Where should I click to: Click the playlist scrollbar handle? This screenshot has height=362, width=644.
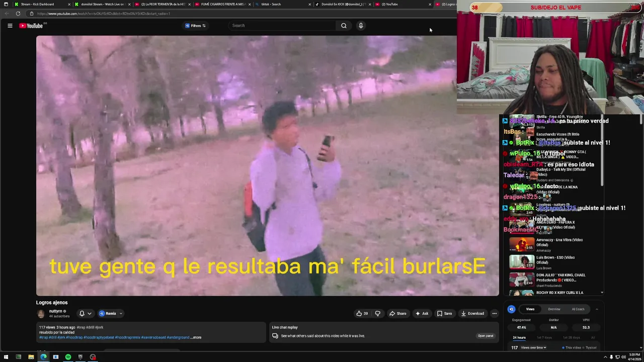[x=602, y=151]
